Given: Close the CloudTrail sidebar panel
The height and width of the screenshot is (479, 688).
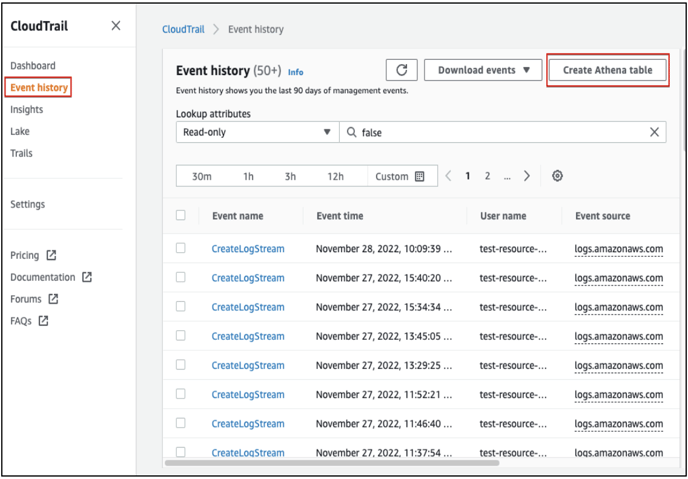Looking at the screenshot, I should point(116,26).
